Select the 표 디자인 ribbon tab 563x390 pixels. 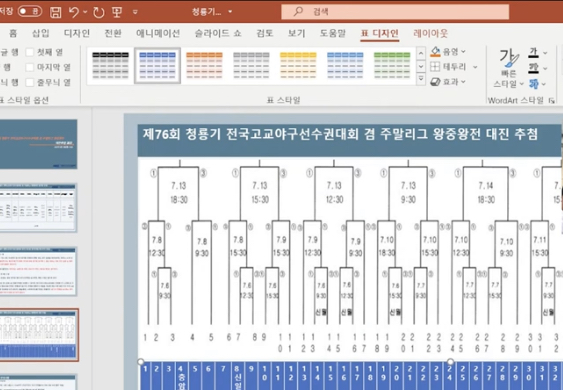click(380, 33)
